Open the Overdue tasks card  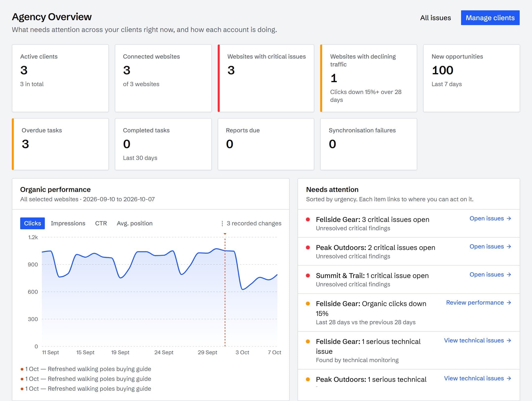pyautogui.click(x=60, y=144)
